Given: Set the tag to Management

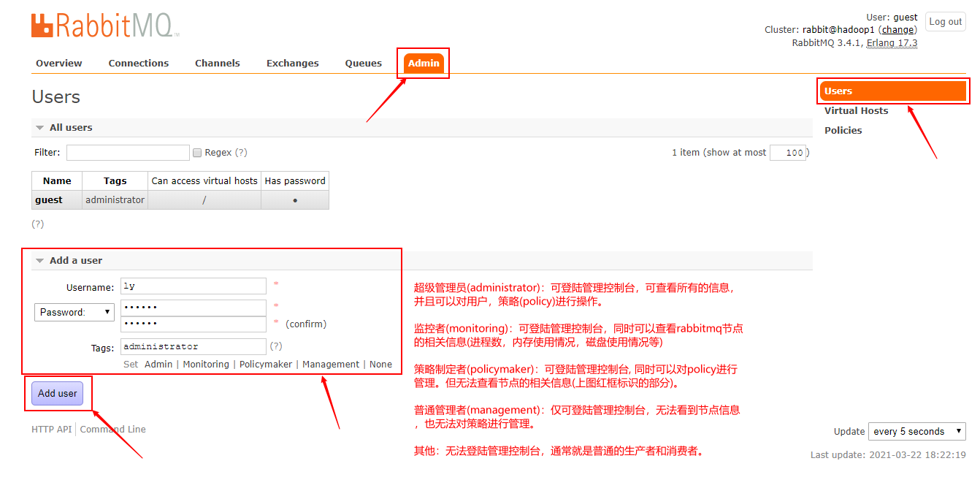Looking at the screenshot, I should (x=331, y=365).
